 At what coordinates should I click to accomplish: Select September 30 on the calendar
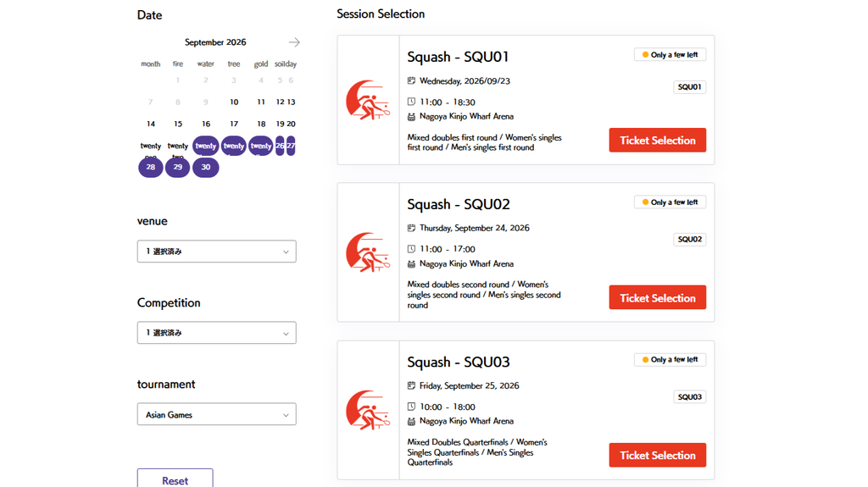pyautogui.click(x=206, y=167)
